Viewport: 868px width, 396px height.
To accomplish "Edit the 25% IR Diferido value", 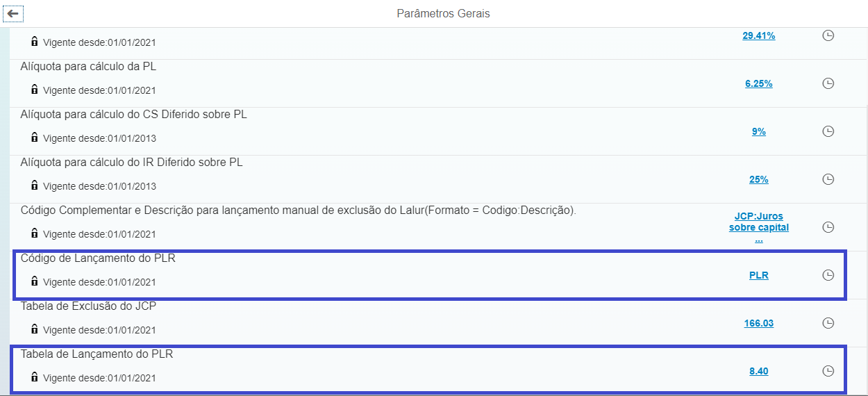I will pyautogui.click(x=758, y=179).
